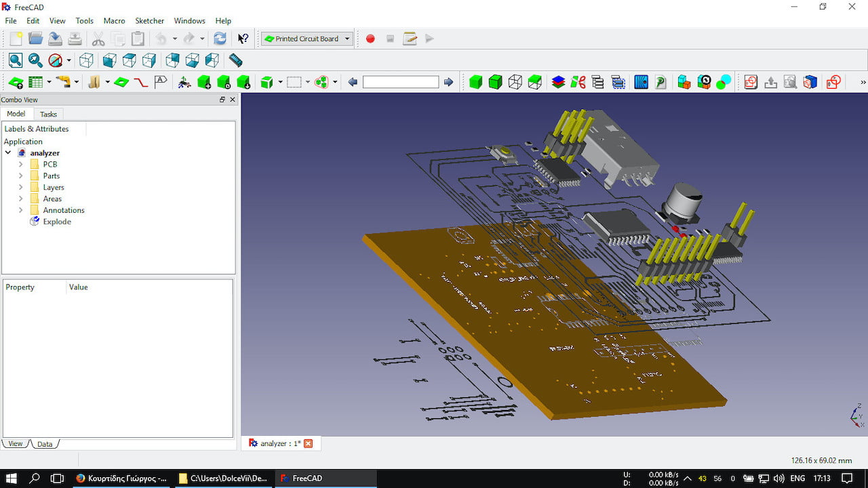Click the forward navigation arrow button
868x488 pixels.
tap(449, 82)
